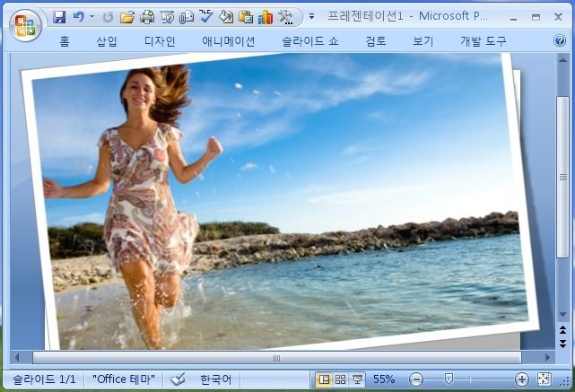This screenshot has height=392, width=575.
Task: Start Slide Show from status bar
Action: tap(357, 379)
